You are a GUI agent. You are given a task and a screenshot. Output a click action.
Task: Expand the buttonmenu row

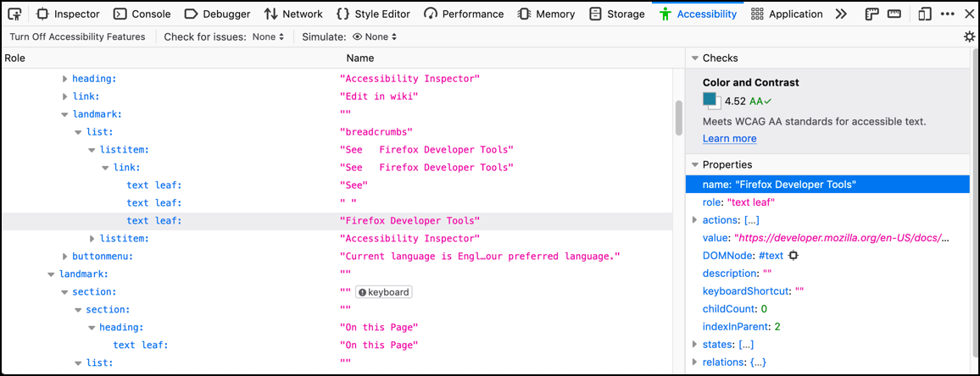coord(64,256)
